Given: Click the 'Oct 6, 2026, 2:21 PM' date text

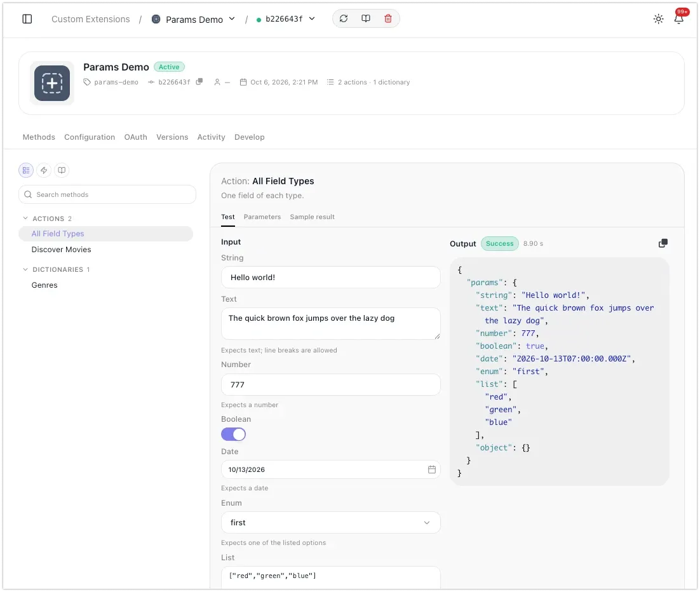Looking at the screenshot, I should coord(284,82).
